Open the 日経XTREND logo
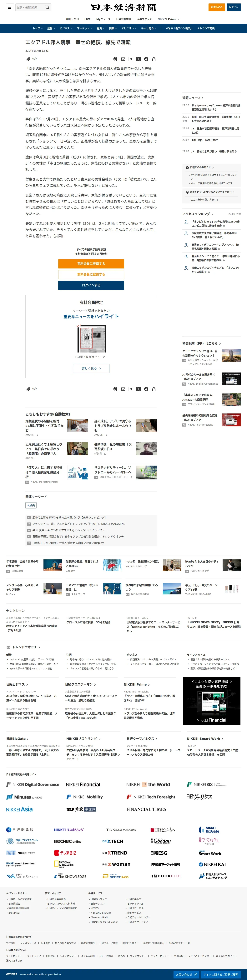This screenshot has height=980, width=247. 115,853
